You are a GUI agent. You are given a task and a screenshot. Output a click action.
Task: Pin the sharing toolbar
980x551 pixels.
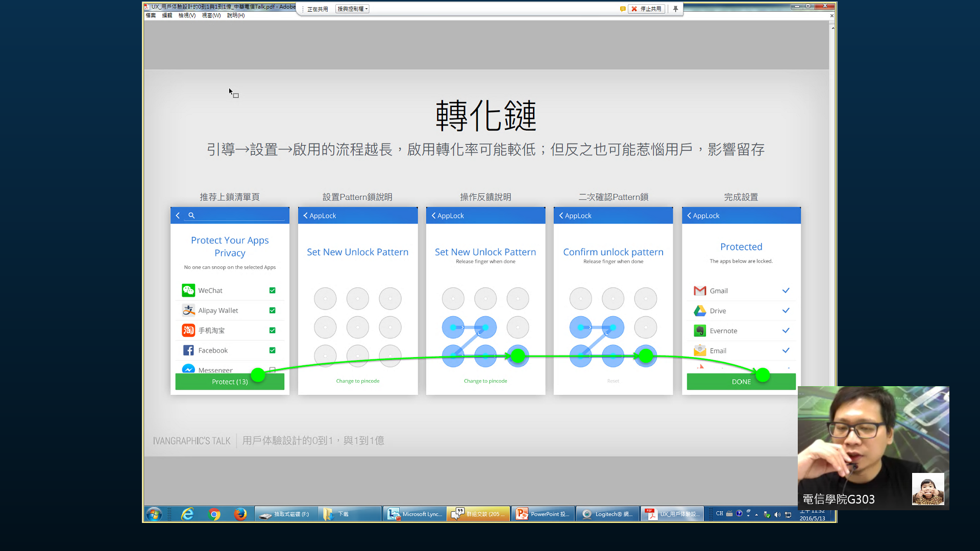675,9
